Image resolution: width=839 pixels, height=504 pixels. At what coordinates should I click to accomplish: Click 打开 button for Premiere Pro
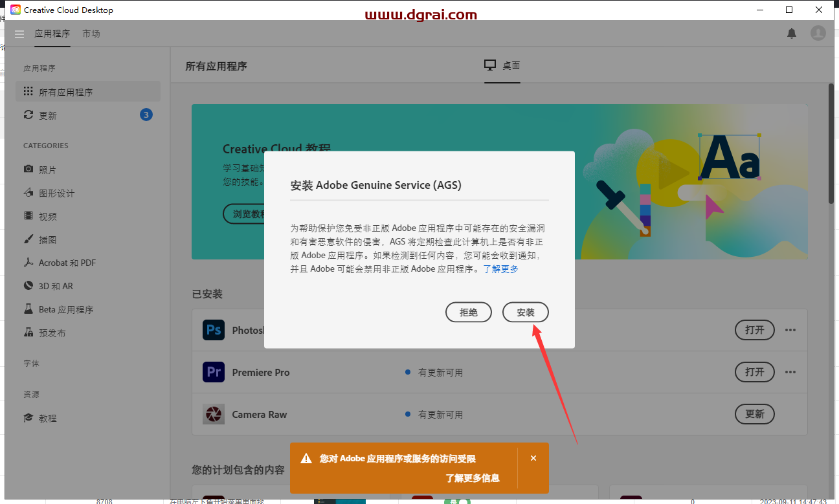(x=755, y=372)
